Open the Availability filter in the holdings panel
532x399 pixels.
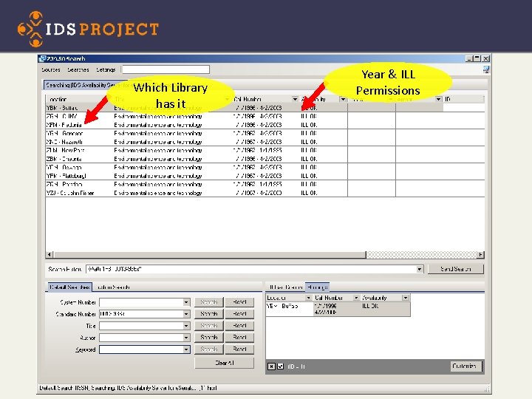click(406, 298)
